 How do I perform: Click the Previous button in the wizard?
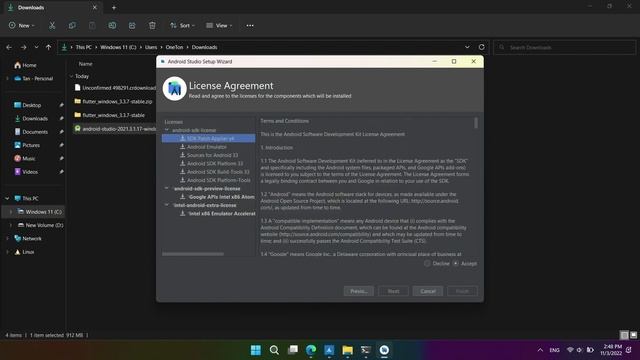point(359,291)
